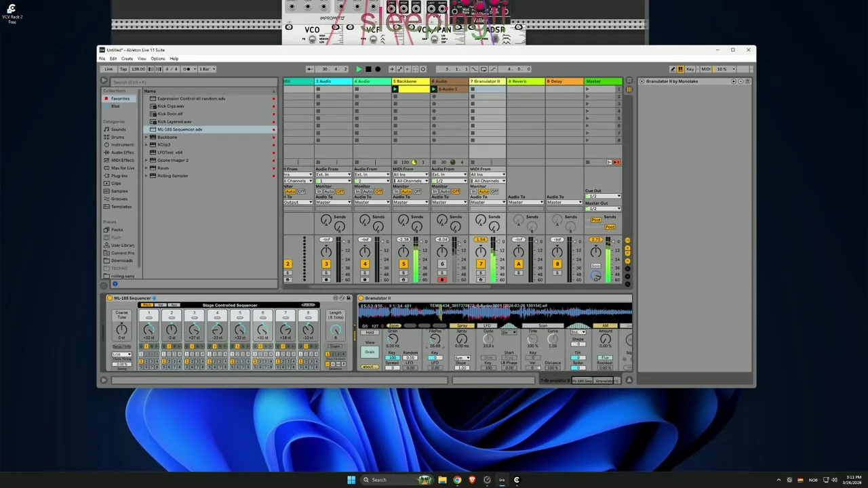The width and height of the screenshot is (868, 488).
Task: Arm the 6 Audio track for recording
Action: (x=441, y=279)
